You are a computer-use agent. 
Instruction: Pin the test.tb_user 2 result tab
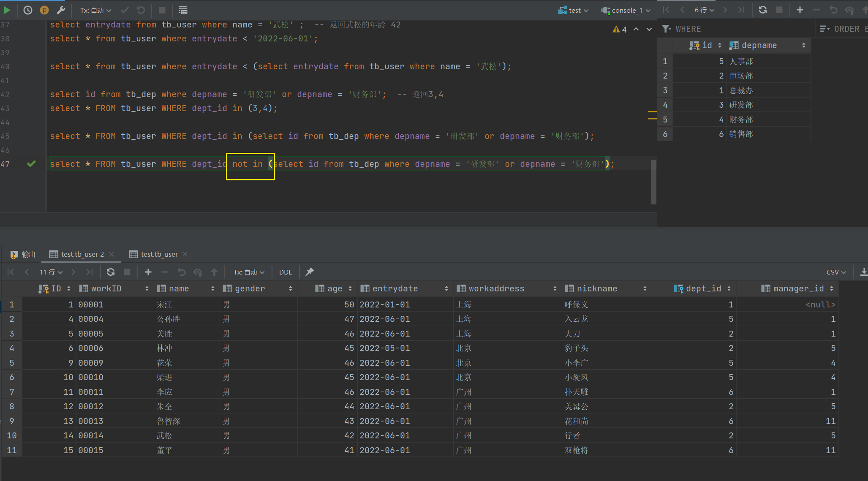(x=310, y=272)
